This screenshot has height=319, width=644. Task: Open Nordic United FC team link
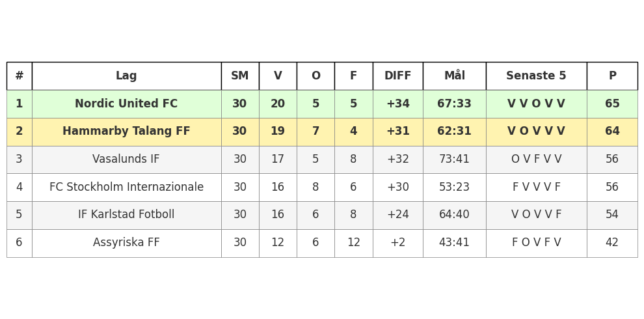[126, 104]
